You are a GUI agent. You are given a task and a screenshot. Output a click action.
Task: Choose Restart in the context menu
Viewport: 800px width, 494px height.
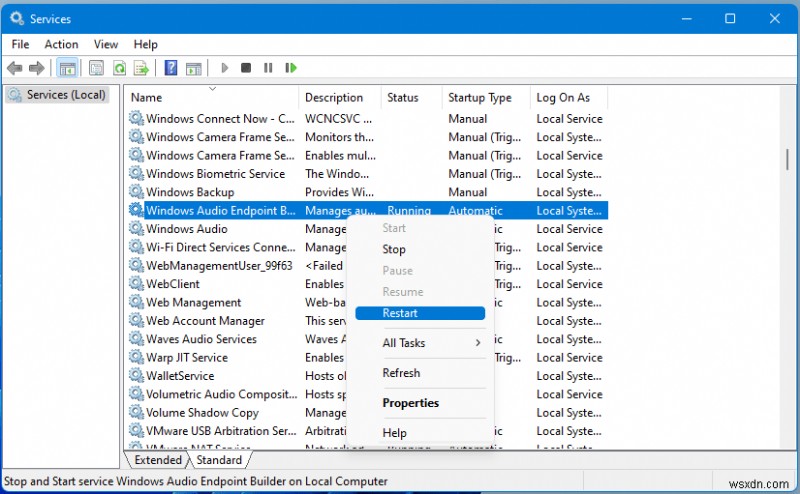pyautogui.click(x=420, y=313)
